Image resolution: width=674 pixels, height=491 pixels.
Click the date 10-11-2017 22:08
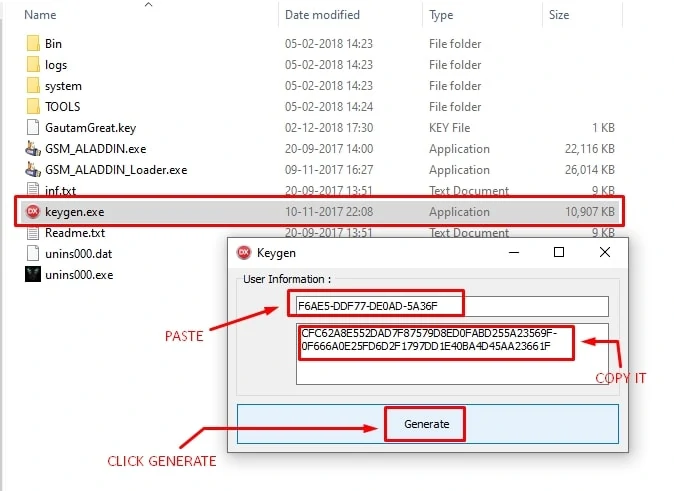tap(329, 212)
